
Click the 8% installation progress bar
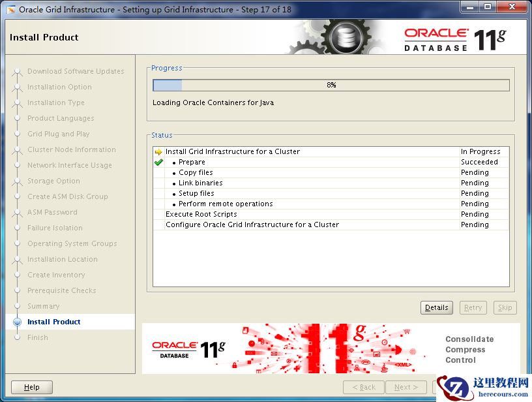pos(331,85)
